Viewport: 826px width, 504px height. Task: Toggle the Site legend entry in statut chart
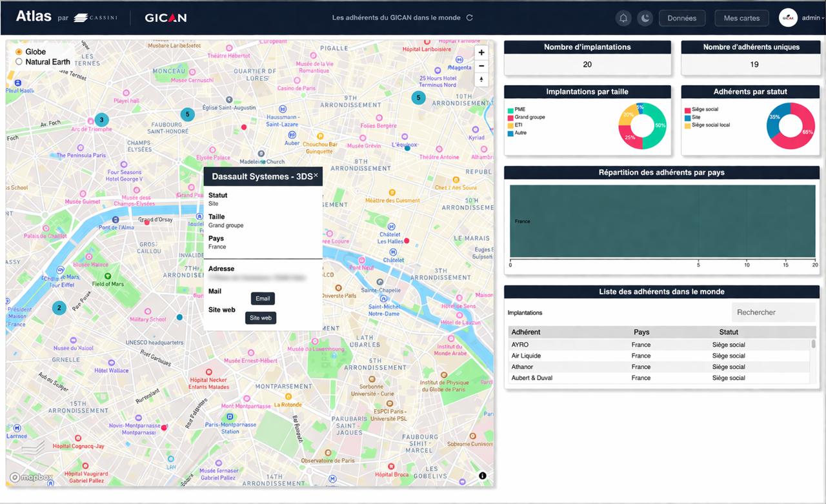tap(692, 117)
